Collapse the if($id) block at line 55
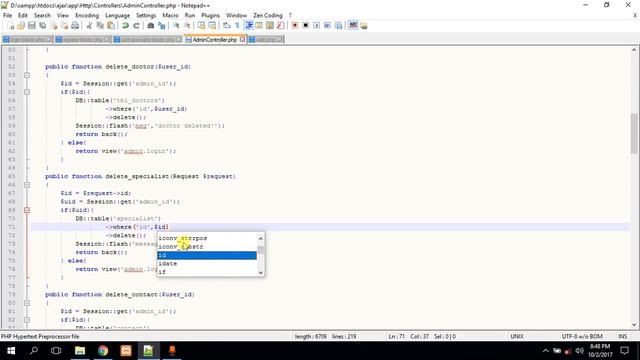The height and width of the screenshot is (360, 640). (x=27, y=92)
